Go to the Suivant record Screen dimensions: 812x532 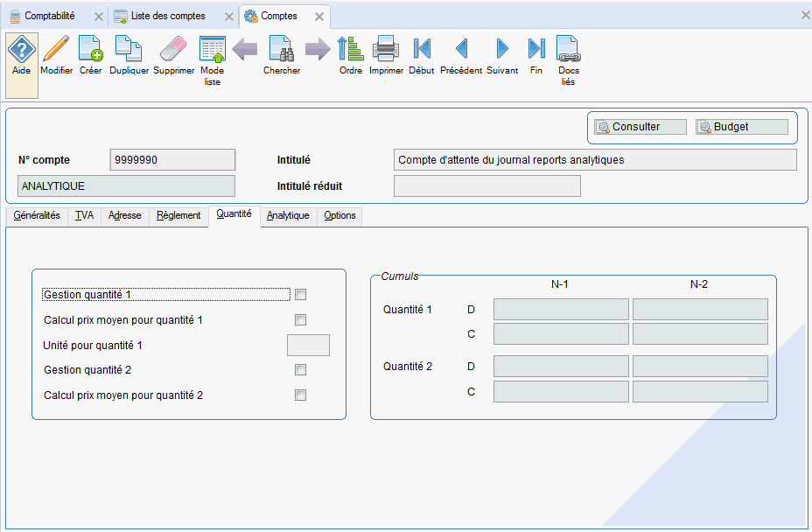coord(502,56)
